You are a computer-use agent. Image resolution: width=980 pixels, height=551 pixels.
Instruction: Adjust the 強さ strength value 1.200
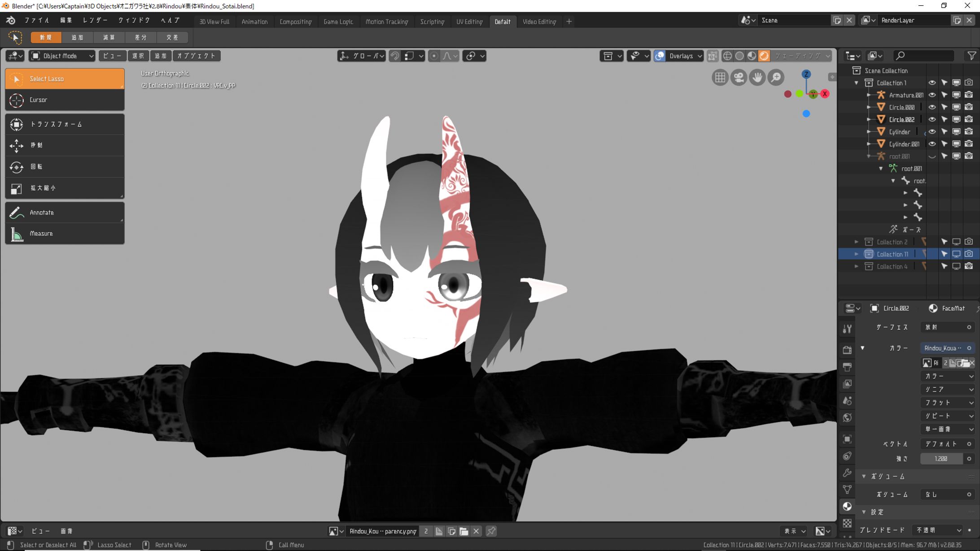click(941, 459)
